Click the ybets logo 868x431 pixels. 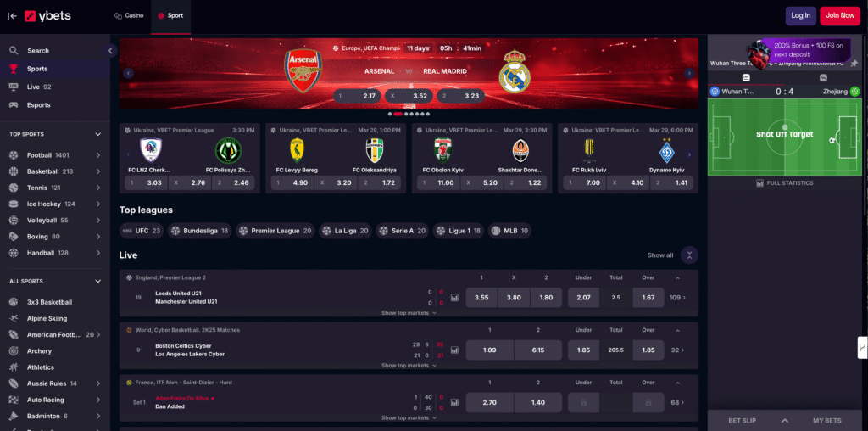pyautogui.click(x=47, y=16)
